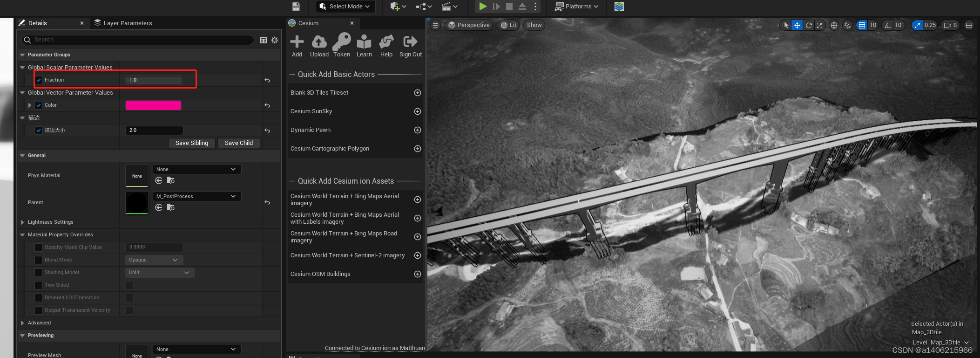Click the Skip frame playback button
Screen dimensions: 980x358
pyautogui.click(x=496, y=7)
